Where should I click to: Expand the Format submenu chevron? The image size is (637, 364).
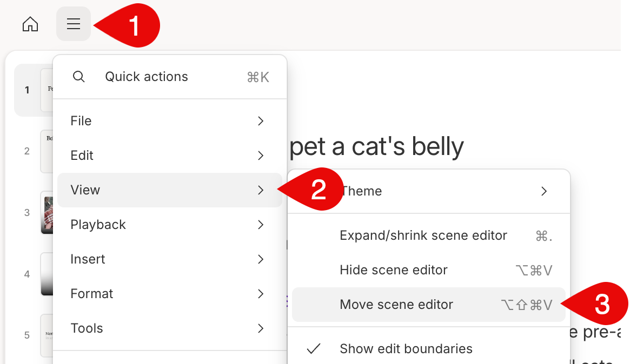tap(261, 294)
